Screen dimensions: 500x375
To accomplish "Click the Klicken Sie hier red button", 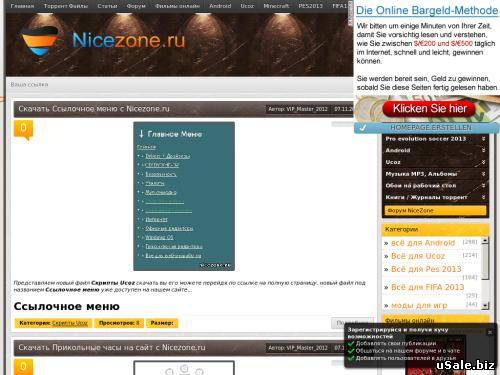I will (429, 109).
